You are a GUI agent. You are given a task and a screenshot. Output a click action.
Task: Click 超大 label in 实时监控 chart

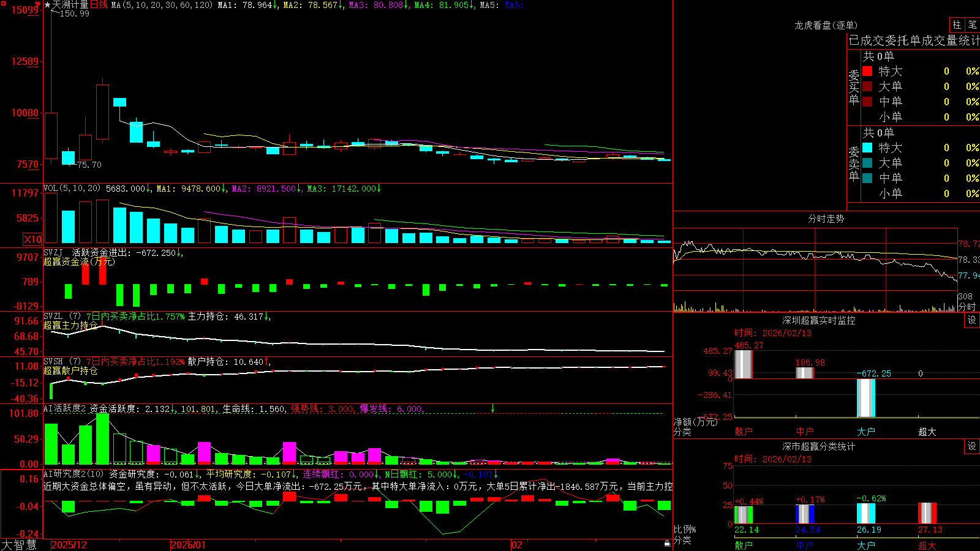[927, 432]
